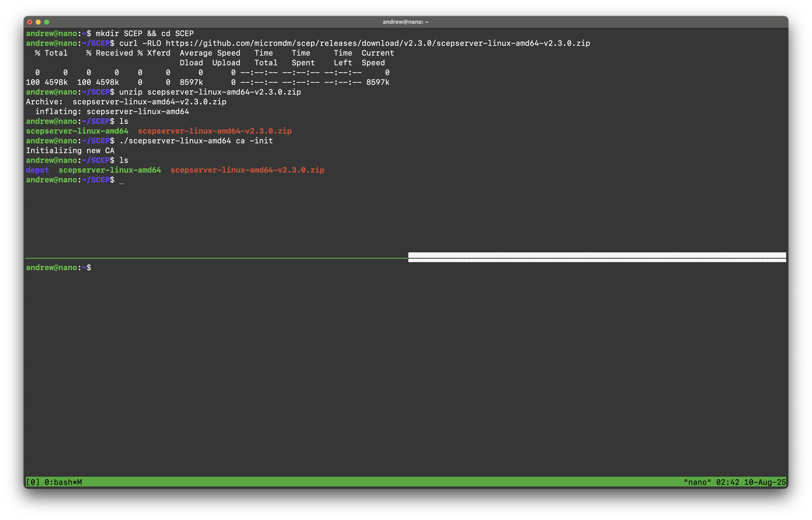Viewport: 812px width, 520px height.
Task: Click the blue depot directory name
Action: click(37, 170)
